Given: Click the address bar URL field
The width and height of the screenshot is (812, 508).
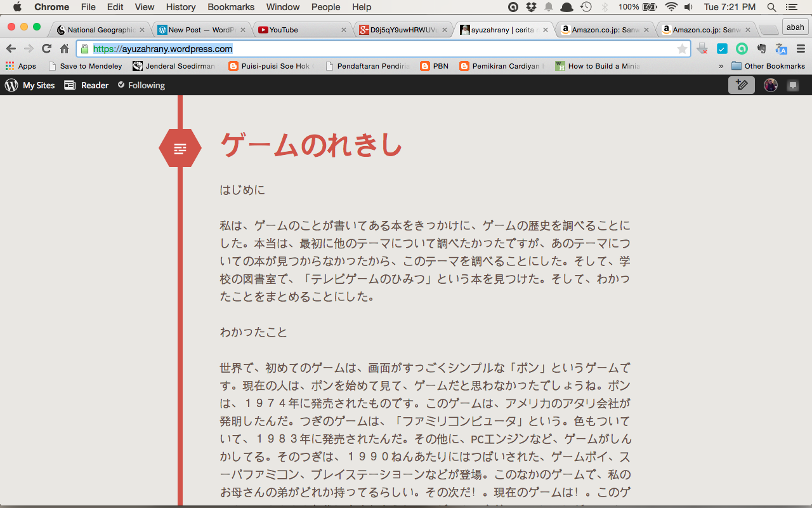Looking at the screenshot, I should click(x=381, y=49).
